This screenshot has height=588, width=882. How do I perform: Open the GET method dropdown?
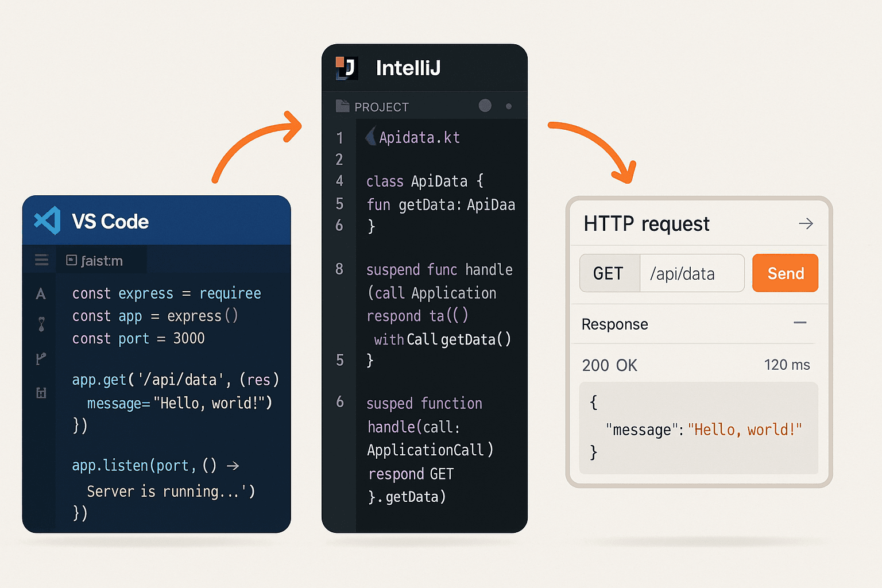click(x=609, y=273)
